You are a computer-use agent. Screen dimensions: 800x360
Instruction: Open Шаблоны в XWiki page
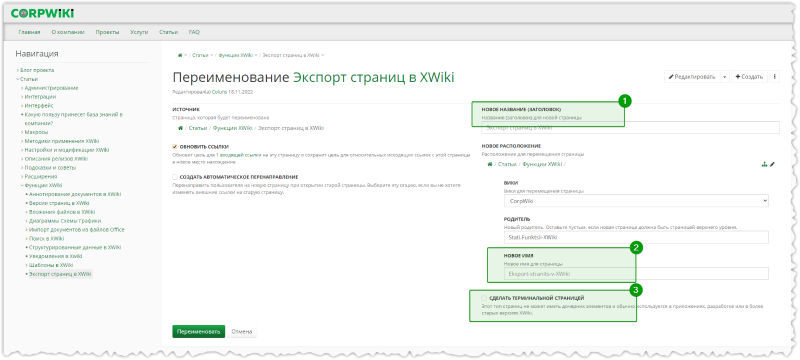[51, 265]
